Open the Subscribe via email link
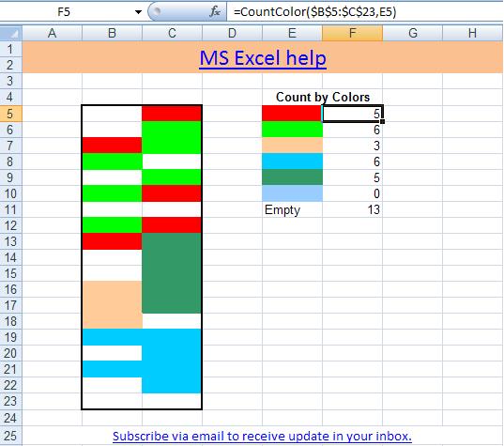The width and height of the screenshot is (504, 446). 262,436
